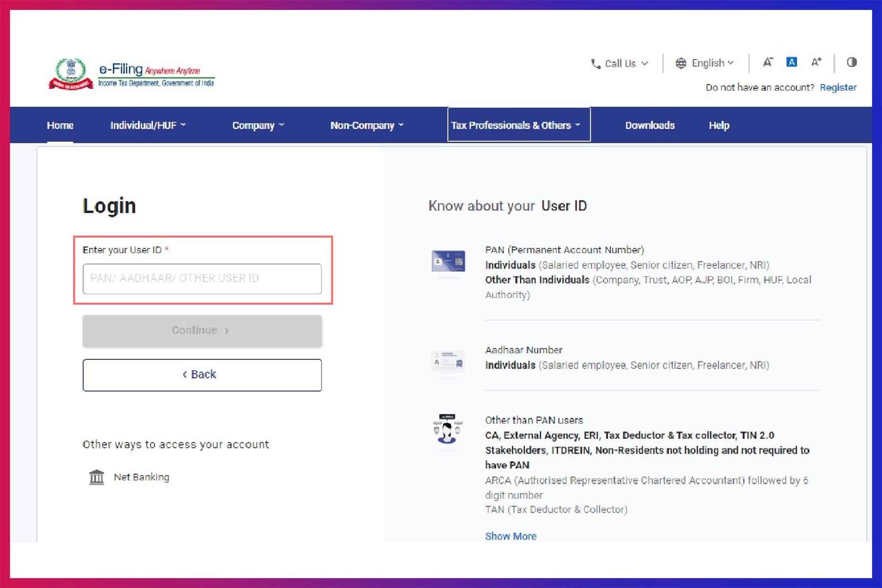Select the default font size icon

pos(791,62)
